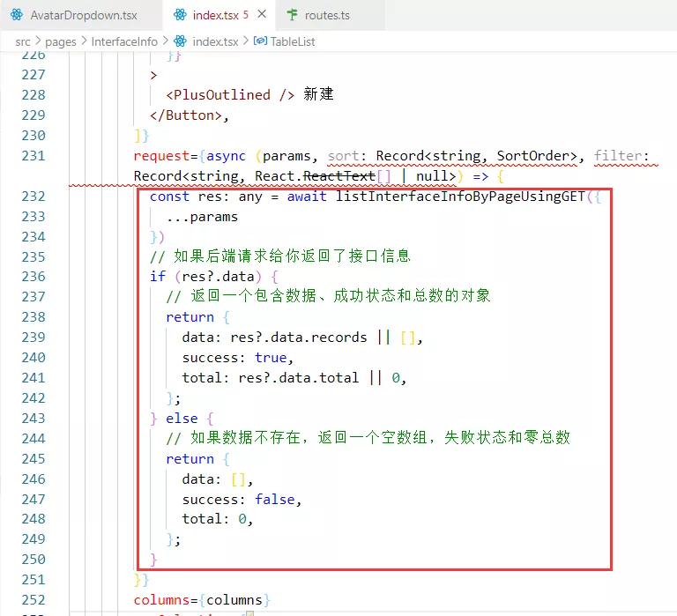Click the res?.data.records expression
The width and height of the screenshot is (677, 616).
coord(298,338)
